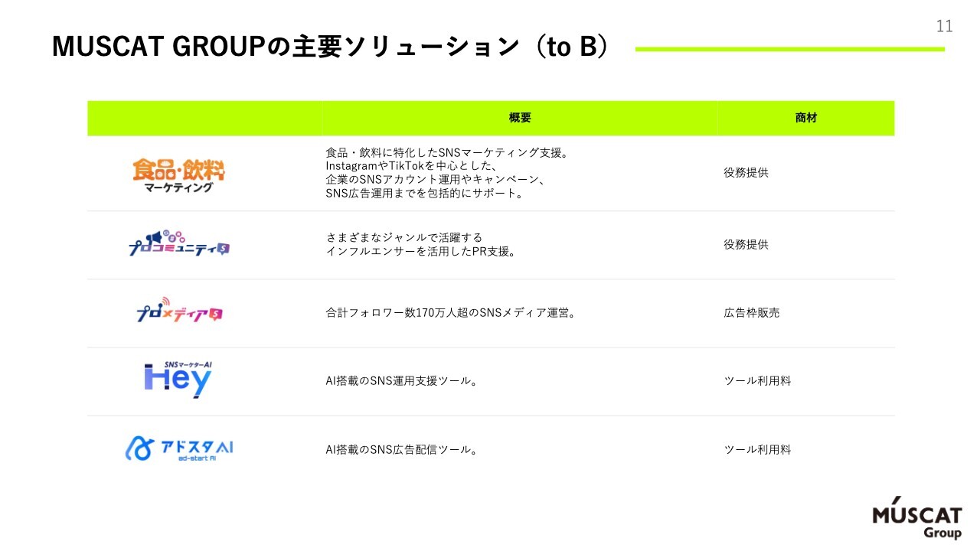Click the MUSCAT Group logo
980x551 pixels.
click(x=916, y=522)
